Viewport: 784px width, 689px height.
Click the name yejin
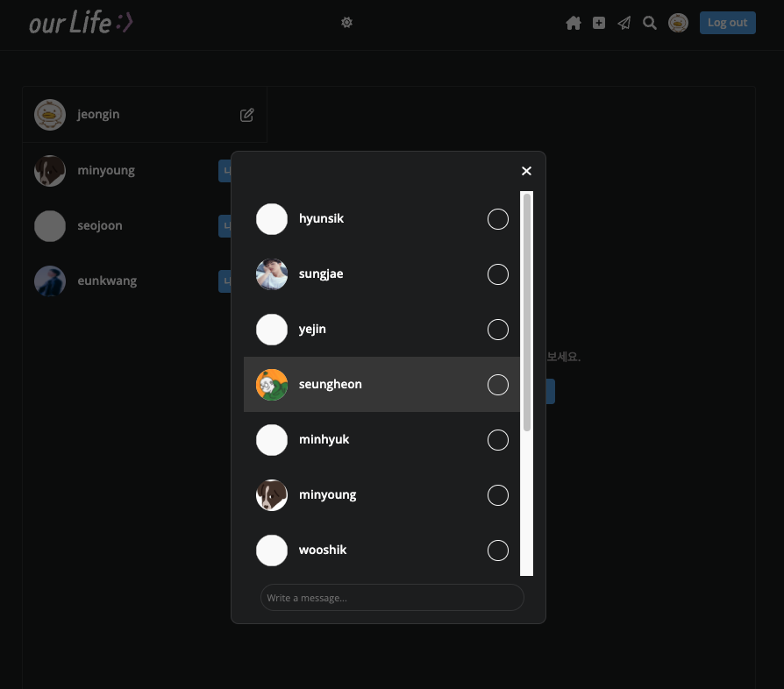click(x=312, y=330)
